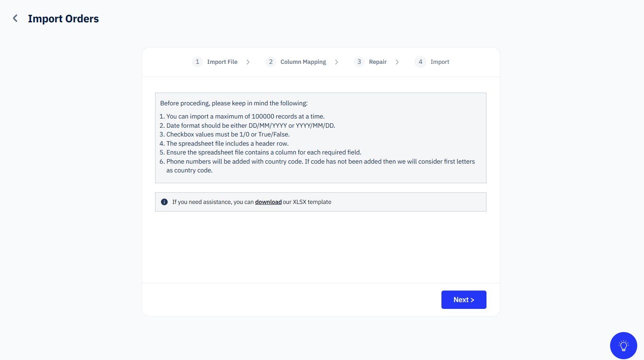Open the final Import step label

coord(440,62)
